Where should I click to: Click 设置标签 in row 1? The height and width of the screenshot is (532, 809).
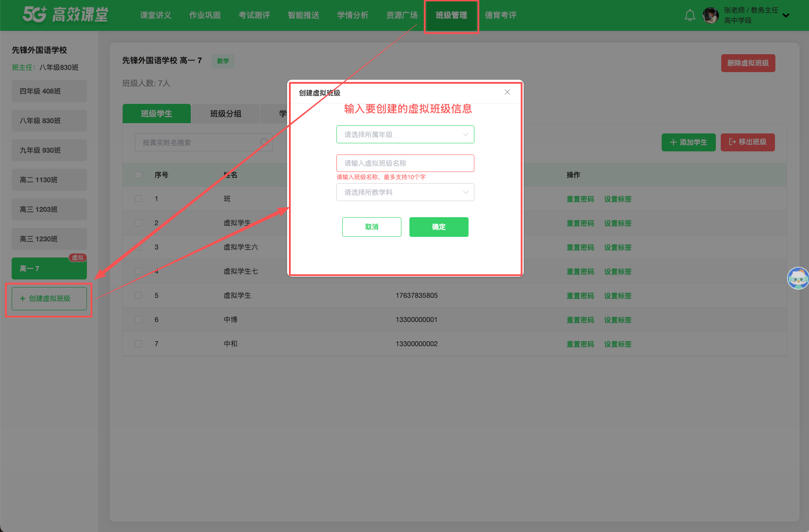pos(618,199)
